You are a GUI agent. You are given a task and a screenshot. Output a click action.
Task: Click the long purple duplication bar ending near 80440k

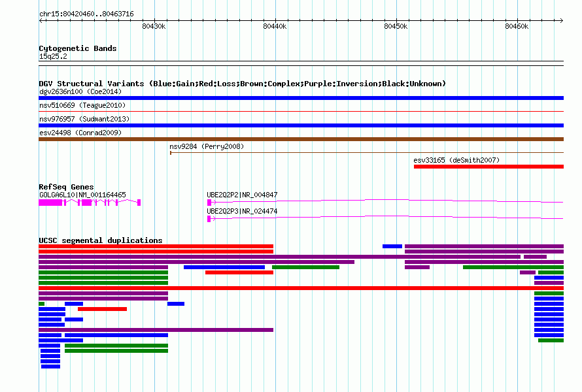(x=156, y=330)
